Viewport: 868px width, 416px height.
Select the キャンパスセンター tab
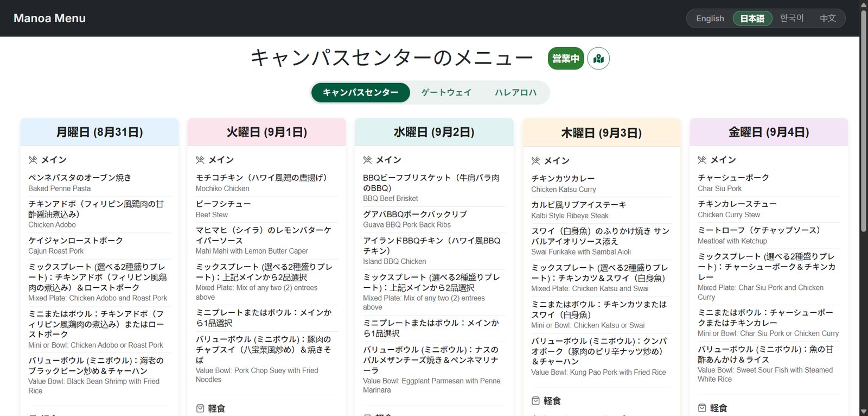[x=361, y=92]
